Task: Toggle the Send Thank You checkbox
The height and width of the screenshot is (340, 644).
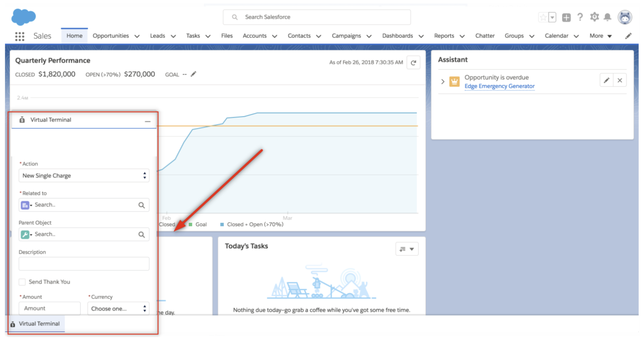Action: (22, 282)
